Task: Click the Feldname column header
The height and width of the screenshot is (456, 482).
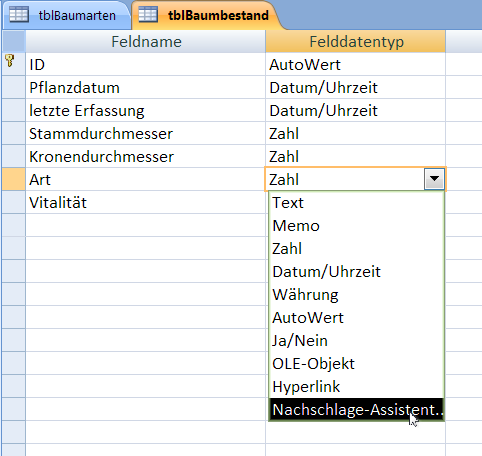Action: pos(146,42)
